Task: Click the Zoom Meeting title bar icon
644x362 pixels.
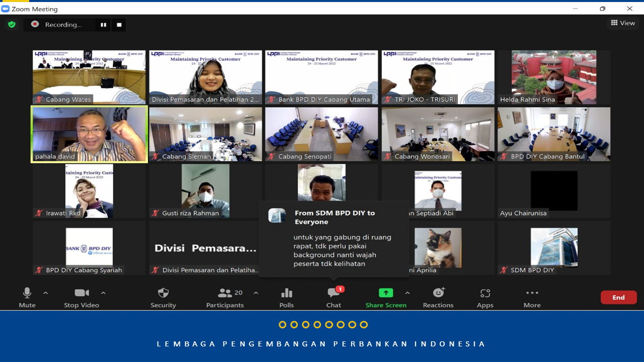Action: pyautogui.click(x=6, y=9)
